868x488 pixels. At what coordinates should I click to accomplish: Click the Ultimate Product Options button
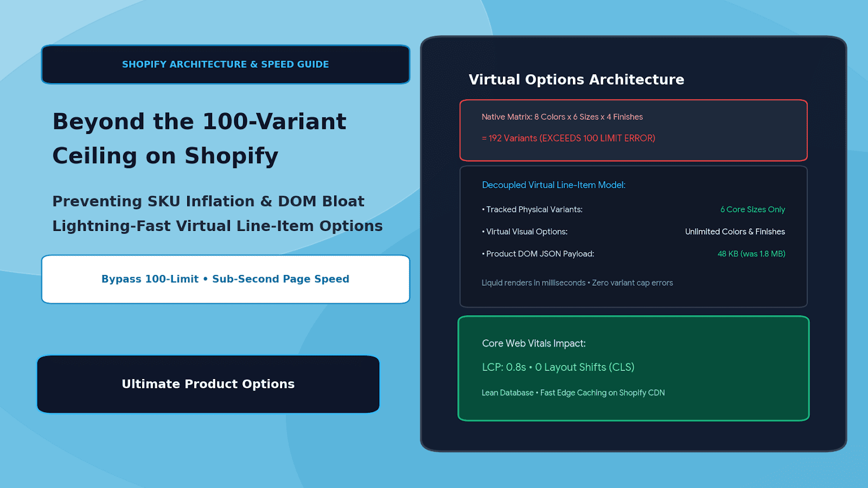click(208, 384)
